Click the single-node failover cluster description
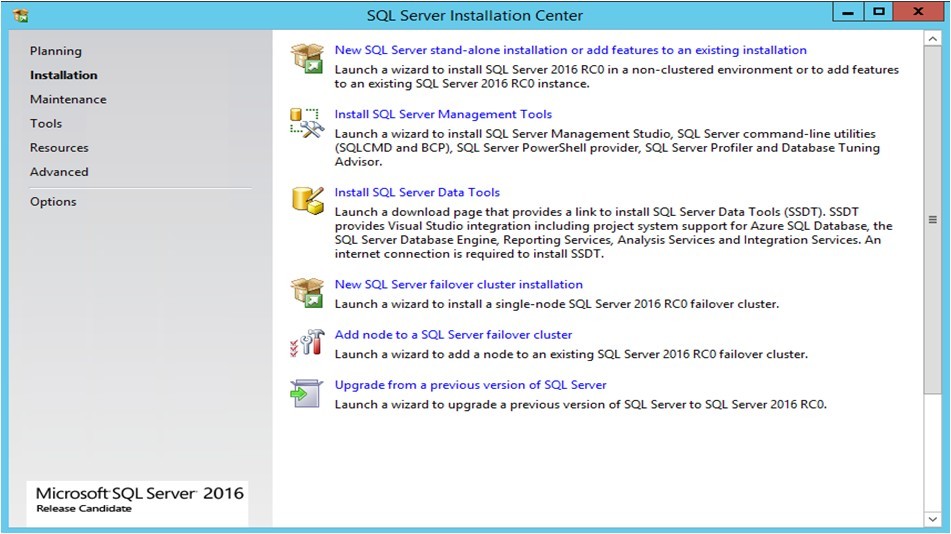 pyautogui.click(x=557, y=304)
